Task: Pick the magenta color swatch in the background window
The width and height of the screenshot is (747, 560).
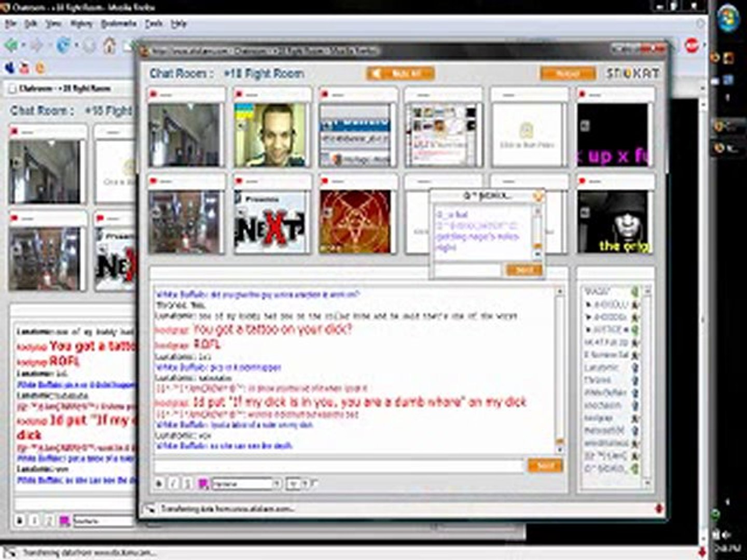Action: pyautogui.click(x=64, y=521)
